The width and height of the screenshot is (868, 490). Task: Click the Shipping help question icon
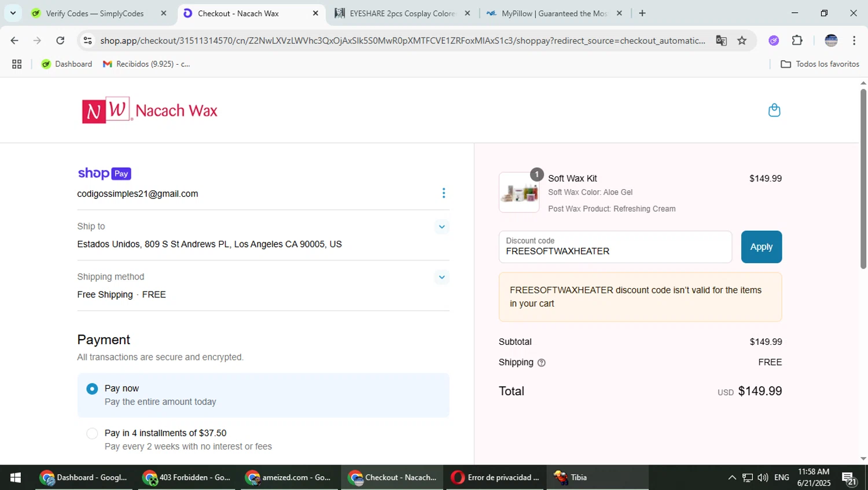coord(542,363)
